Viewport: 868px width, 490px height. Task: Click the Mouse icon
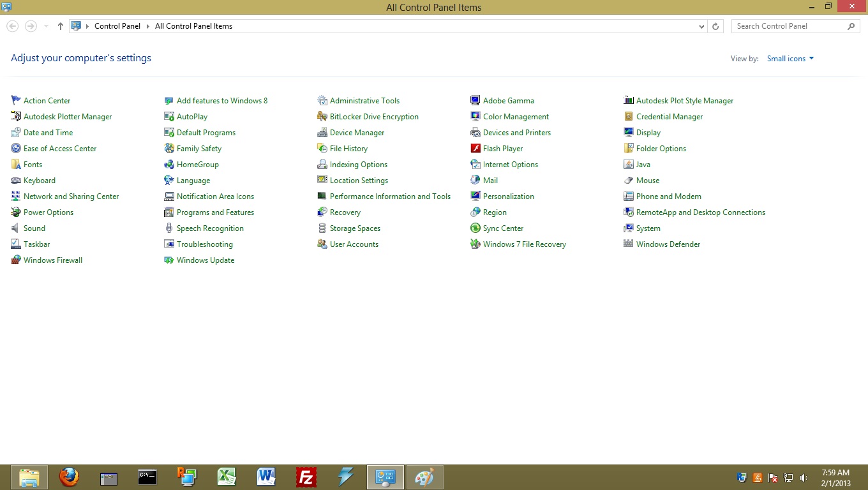tap(629, 181)
